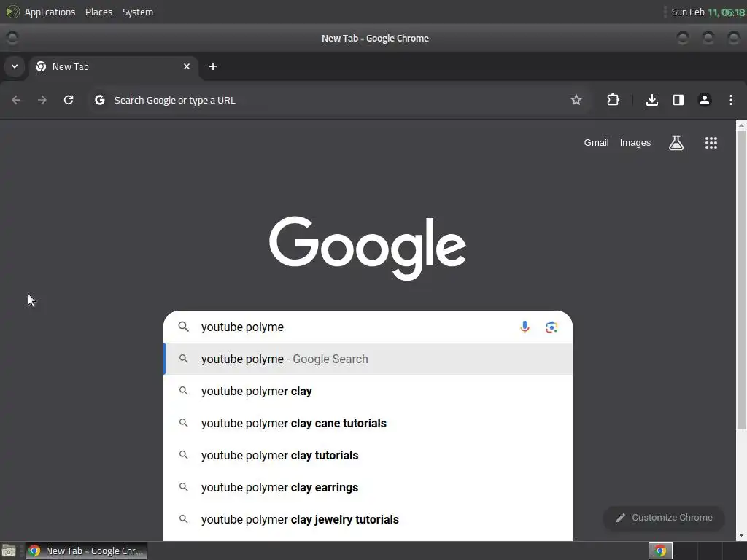Click the Chrome icon in system tray
Viewport: 747px width, 560px height.
(x=660, y=551)
